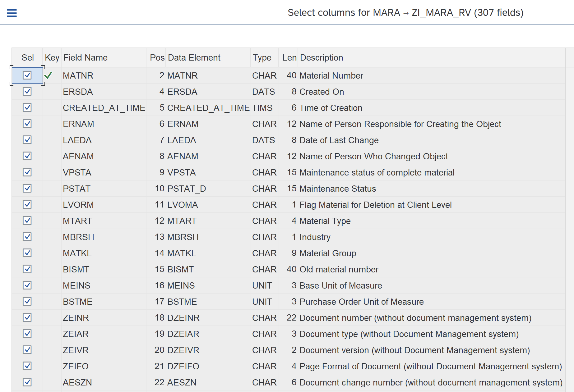This screenshot has height=392, width=574.
Task: Click the Type column header
Action: [x=262, y=58]
